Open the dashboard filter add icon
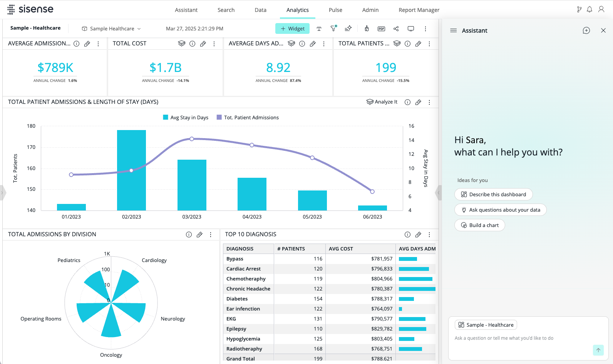Viewport: 613px width, 364px height. click(333, 28)
